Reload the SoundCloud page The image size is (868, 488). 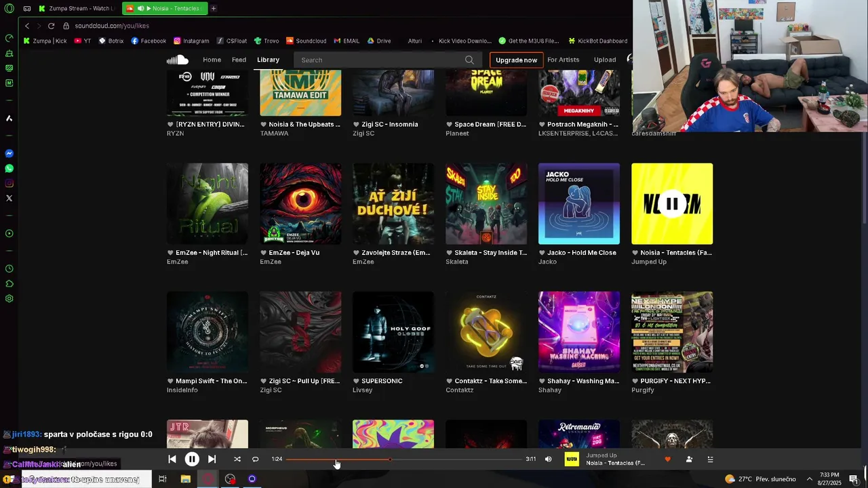point(51,26)
